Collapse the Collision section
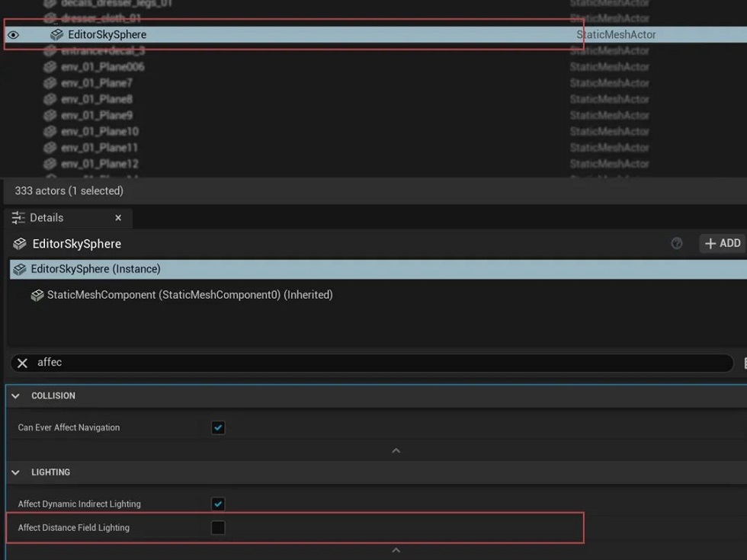 pyautogui.click(x=15, y=396)
